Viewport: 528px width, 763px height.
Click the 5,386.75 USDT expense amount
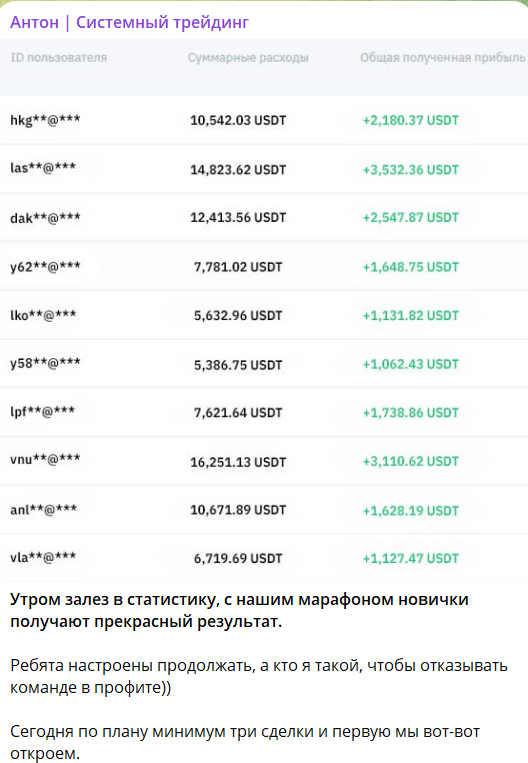(x=238, y=365)
